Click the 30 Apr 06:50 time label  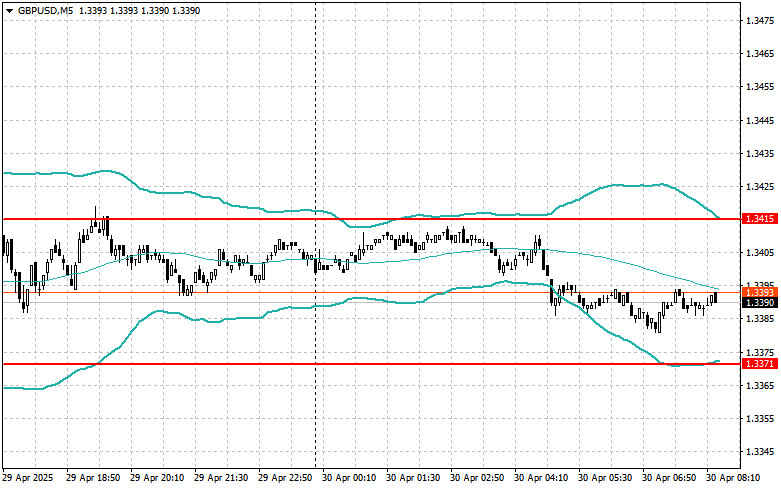[669, 478]
